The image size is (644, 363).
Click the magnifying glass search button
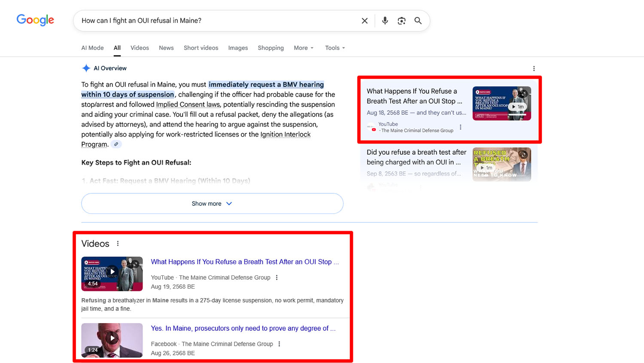[418, 21]
